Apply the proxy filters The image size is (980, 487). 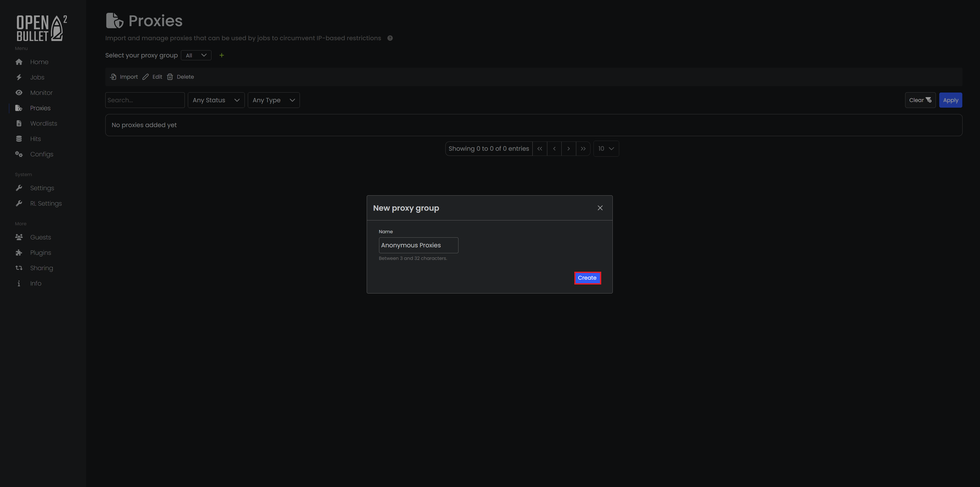click(951, 100)
